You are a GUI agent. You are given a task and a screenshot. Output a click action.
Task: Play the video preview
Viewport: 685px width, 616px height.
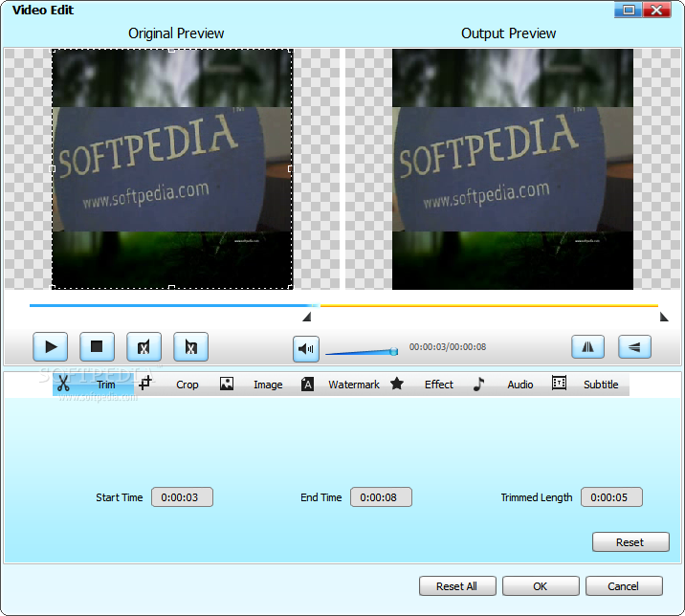[51, 347]
